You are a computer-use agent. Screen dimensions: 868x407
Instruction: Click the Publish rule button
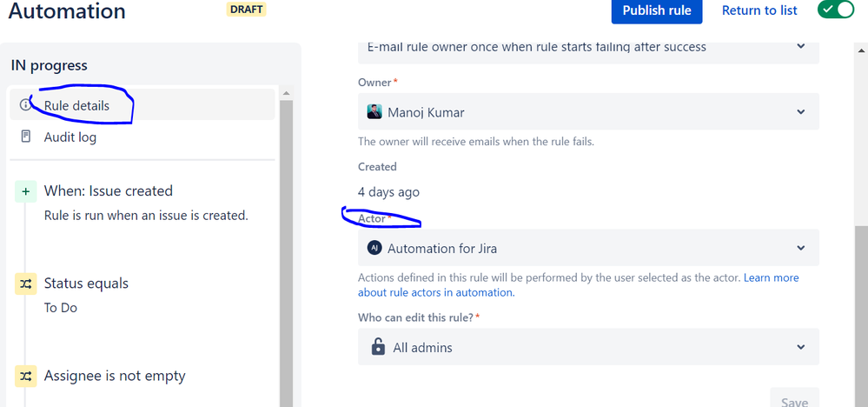click(657, 10)
